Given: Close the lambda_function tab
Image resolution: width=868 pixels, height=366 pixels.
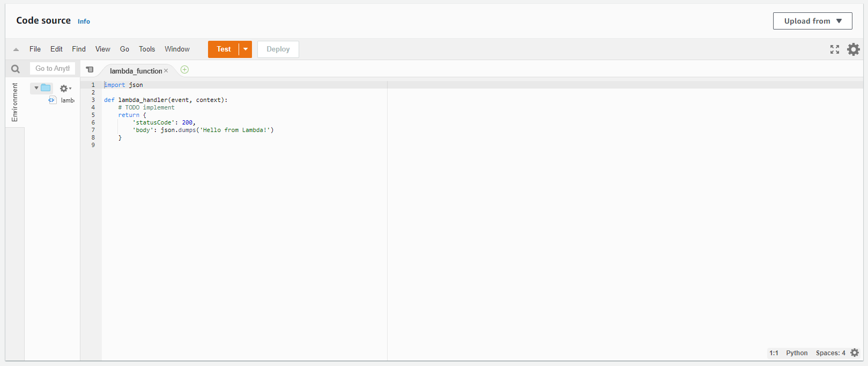Looking at the screenshot, I should coord(166,71).
